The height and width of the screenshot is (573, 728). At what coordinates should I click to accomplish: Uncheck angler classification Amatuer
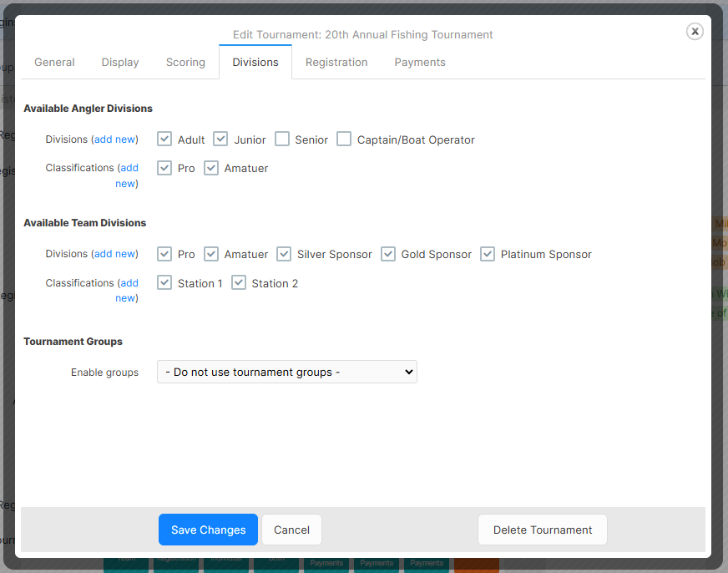(211, 168)
